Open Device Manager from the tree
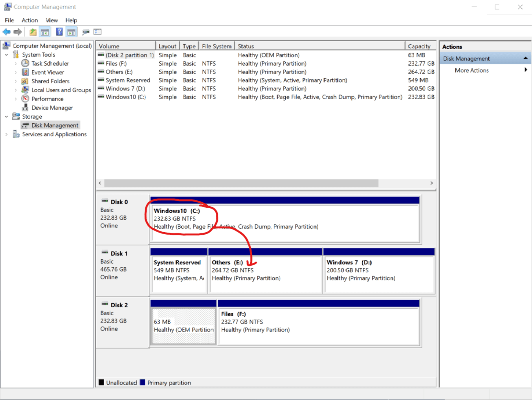Screen dimensions: 532x400 pos(52,108)
